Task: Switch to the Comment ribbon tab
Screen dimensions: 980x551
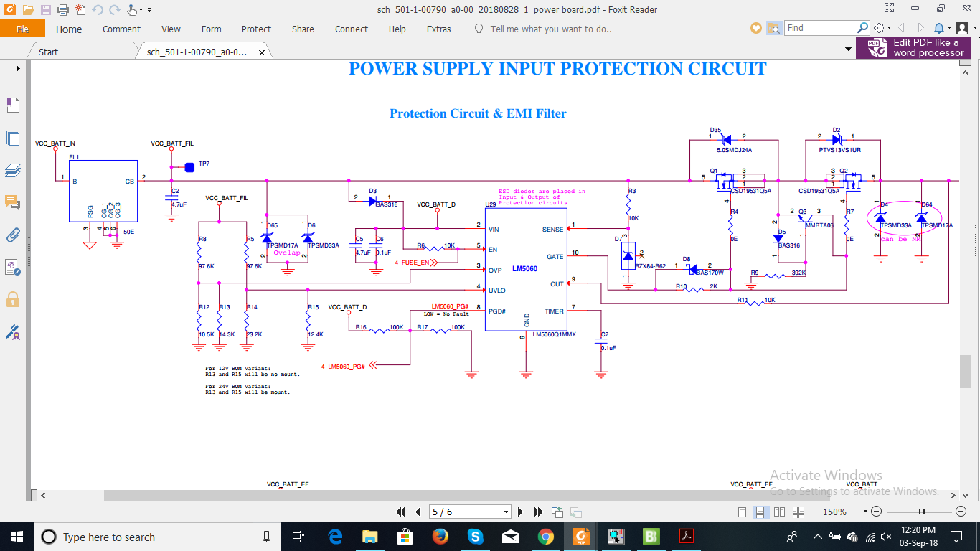Action: pos(121,29)
